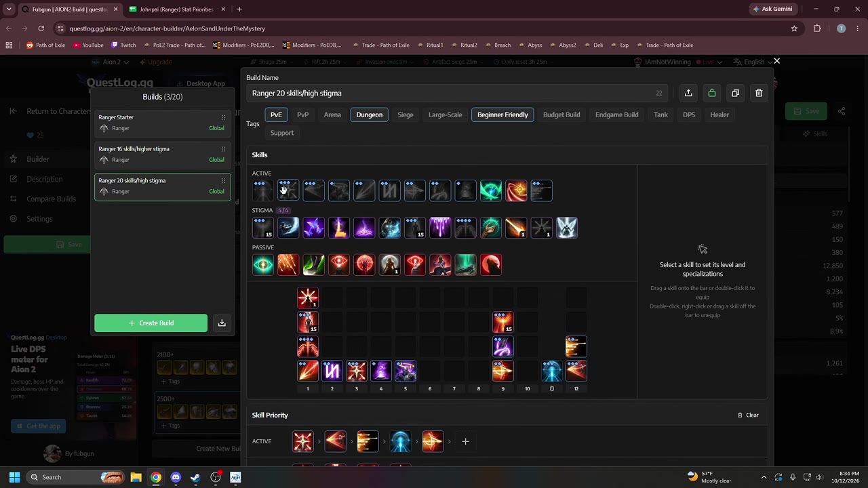Select the hooded figure skill above slot 5

(406, 371)
